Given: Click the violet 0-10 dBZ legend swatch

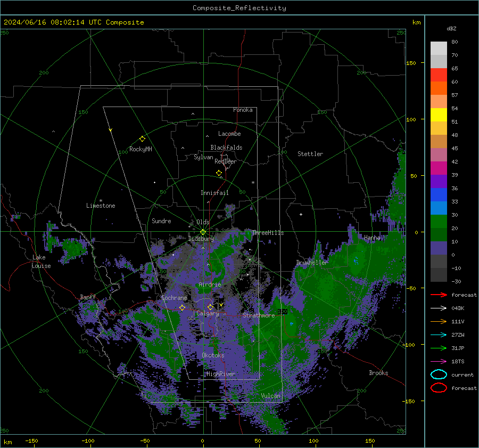Looking at the screenshot, I should pyautogui.click(x=439, y=248).
